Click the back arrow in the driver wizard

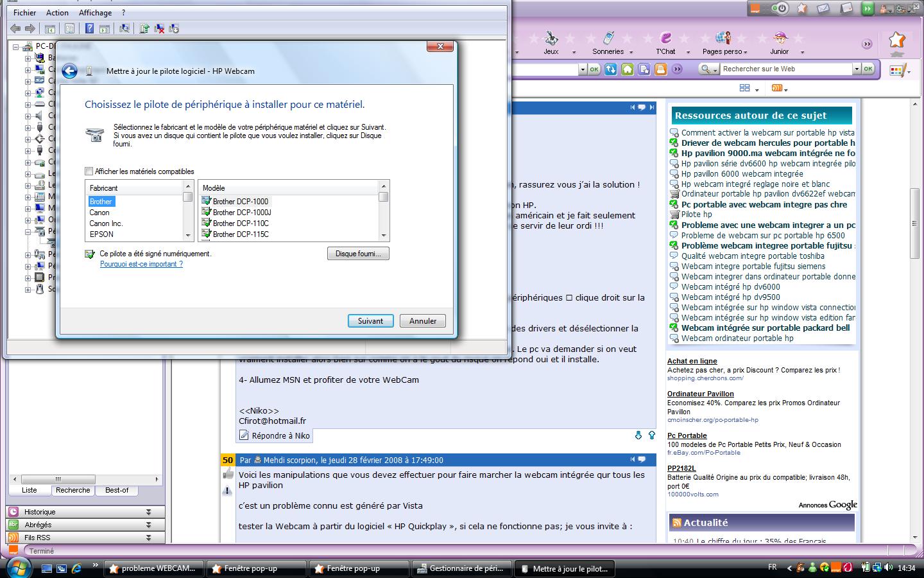pyautogui.click(x=69, y=71)
